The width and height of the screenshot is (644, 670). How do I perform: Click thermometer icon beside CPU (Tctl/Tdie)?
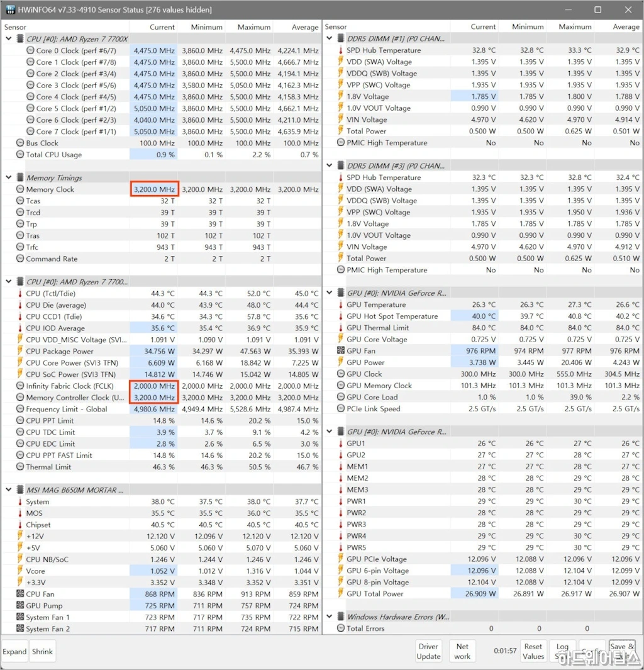pos(20,293)
